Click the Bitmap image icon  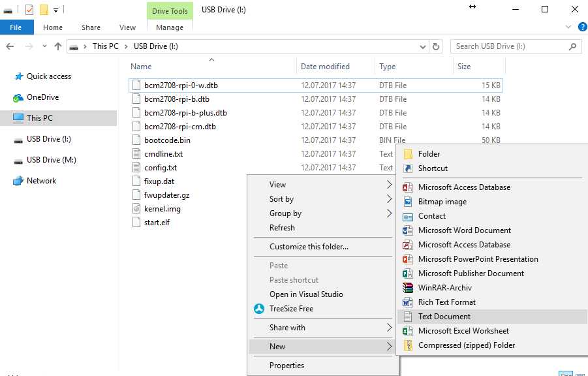coord(408,202)
